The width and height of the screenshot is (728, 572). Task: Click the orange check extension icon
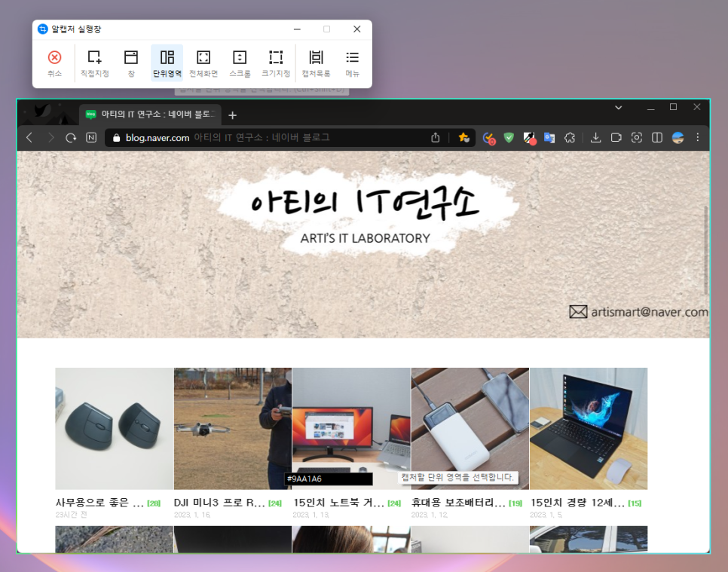click(488, 138)
